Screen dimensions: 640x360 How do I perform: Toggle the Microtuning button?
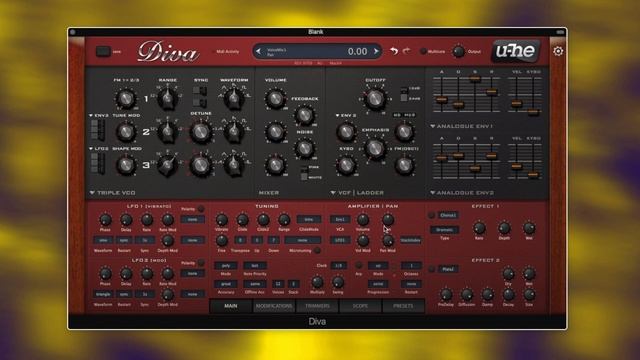click(x=317, y=250)
